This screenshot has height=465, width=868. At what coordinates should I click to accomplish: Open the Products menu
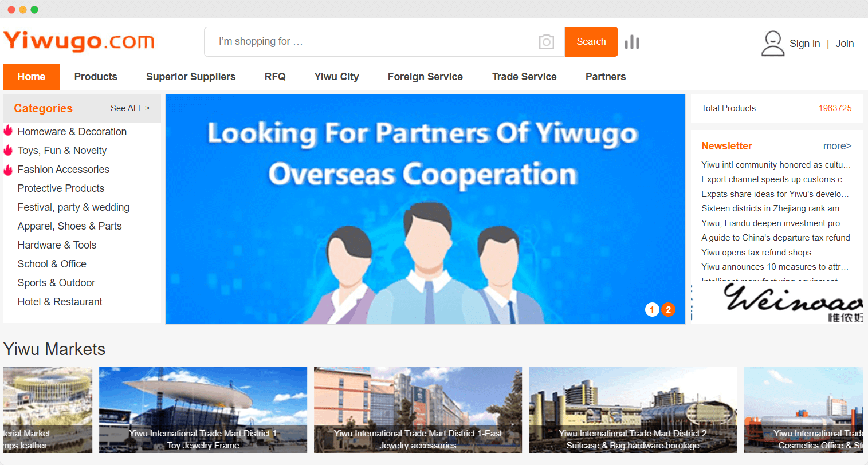96,77
